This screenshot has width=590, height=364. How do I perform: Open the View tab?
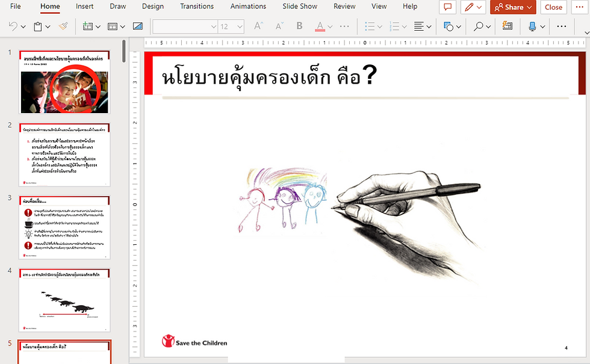[379, 7]
